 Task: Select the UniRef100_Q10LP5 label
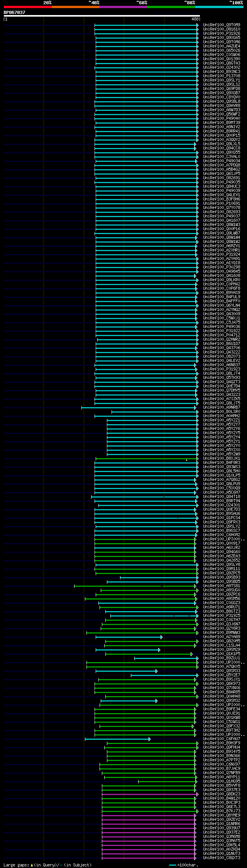coord(222,476)
